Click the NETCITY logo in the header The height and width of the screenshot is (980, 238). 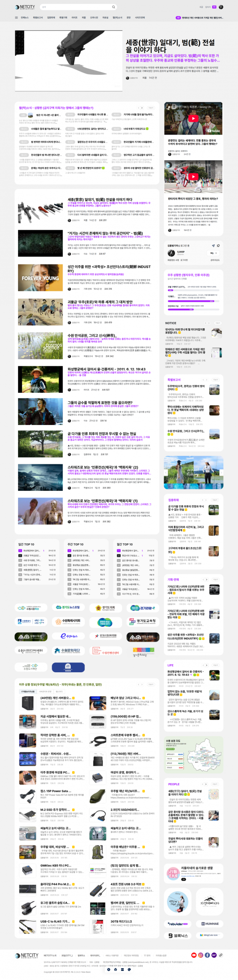(x=25, y=7)
